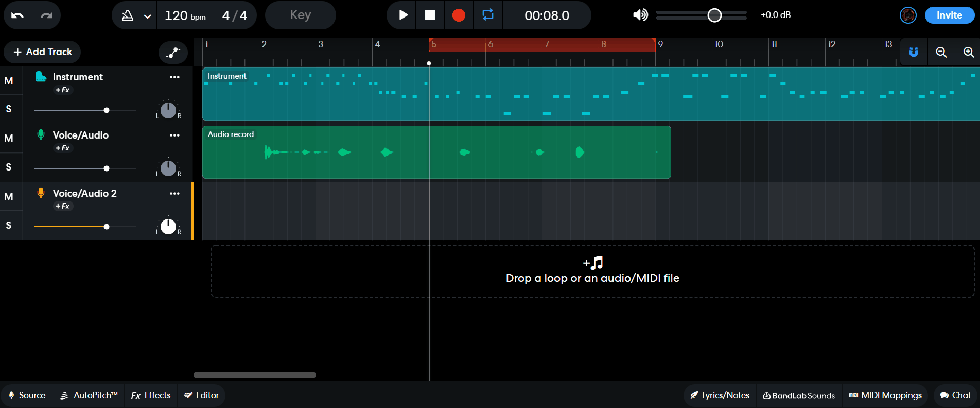Image resolution: width=980 pixels, height=408 pixels.
Task: Mute master volume via the speaker icon
Action: (x=640, y=15)
